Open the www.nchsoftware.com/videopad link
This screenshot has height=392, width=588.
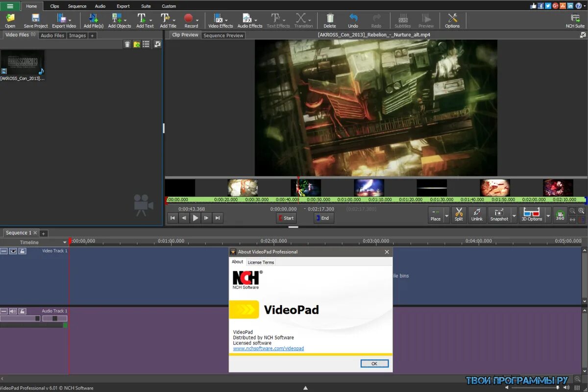[x=269, y=348]
